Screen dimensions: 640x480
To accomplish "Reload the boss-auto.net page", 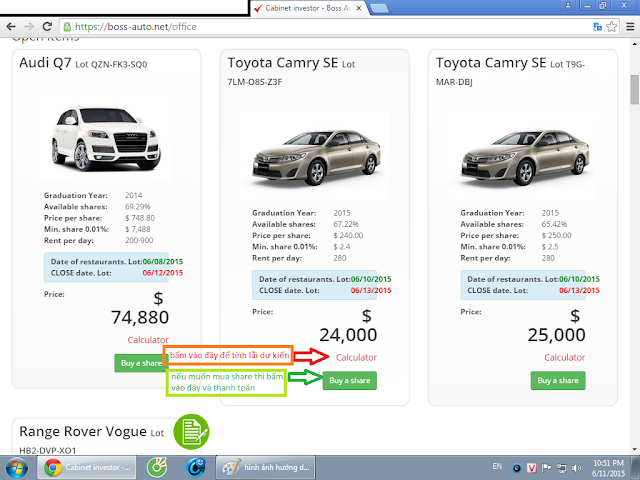I will click(47, 27).
